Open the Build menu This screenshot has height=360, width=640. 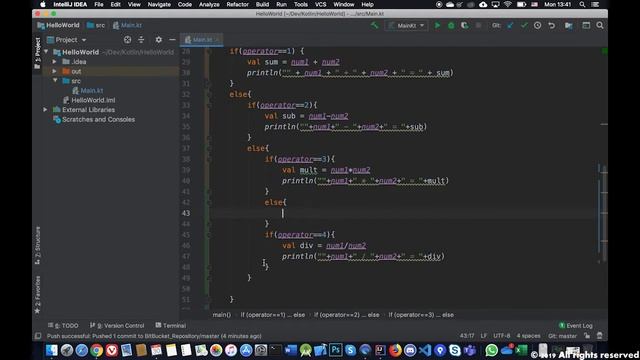(x=262, y=4)
